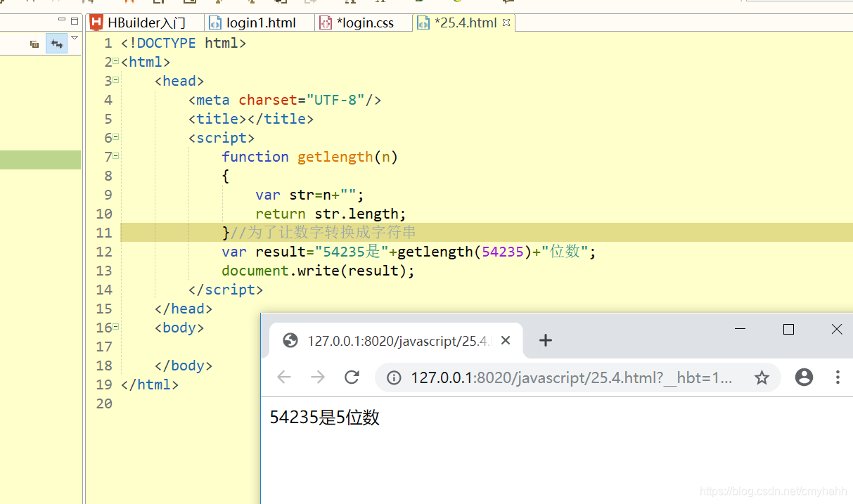The width and height of the screenshot is (853, 504).
Task: Click the file icon of 25.4.html tab
Action: coord(423,22)
